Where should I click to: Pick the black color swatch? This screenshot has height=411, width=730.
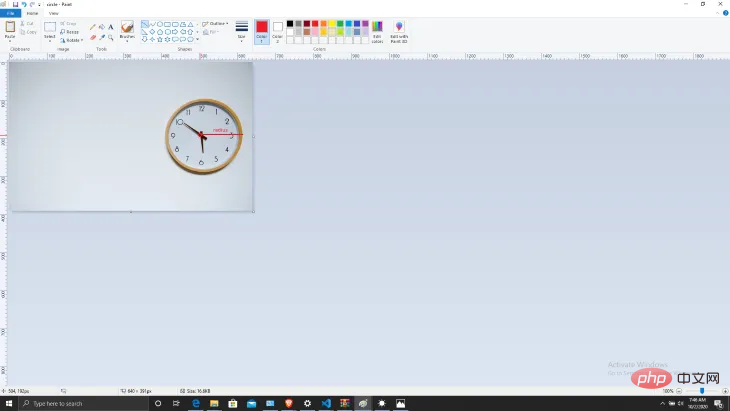tap(290, 24)
